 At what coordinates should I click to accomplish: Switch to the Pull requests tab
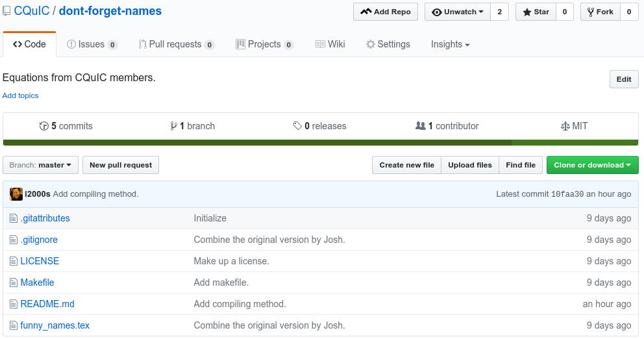[x=177, y=44]
